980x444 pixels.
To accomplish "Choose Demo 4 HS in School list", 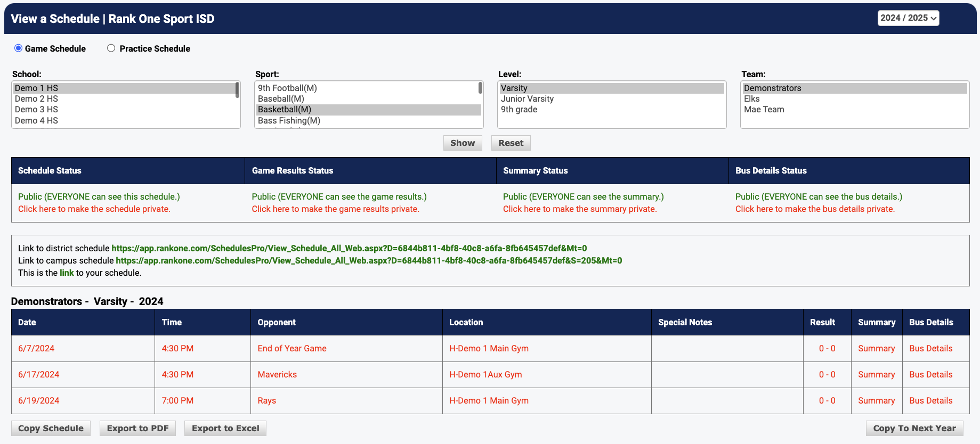I will (x=124, y=120).
